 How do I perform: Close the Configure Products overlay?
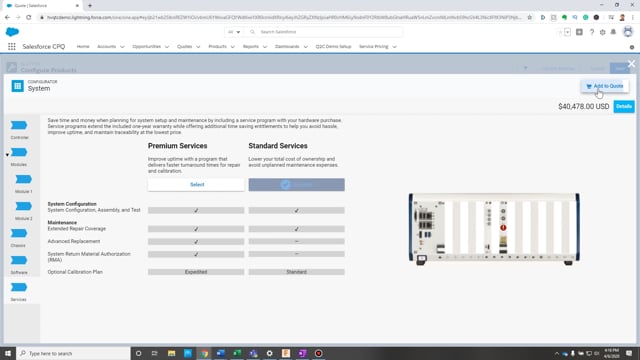pyautogui.click(x=631, y=64)
